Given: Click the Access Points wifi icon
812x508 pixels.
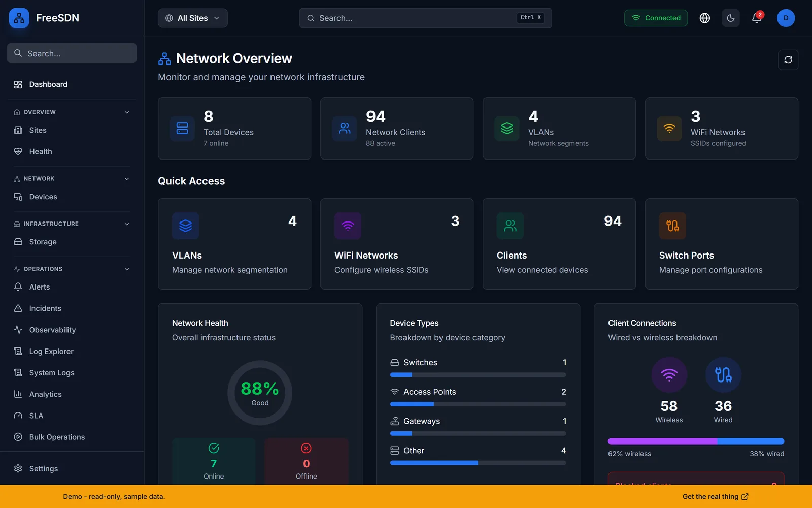Looking at the screenshot, I should (x=394, y=392).
